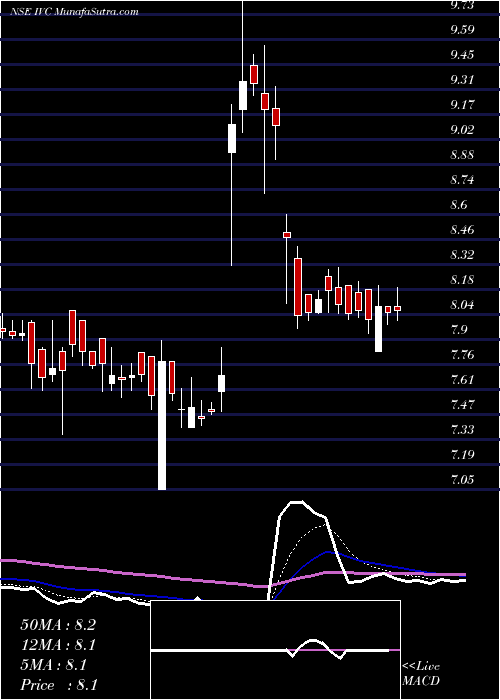Click the 7.9 price axis label
The width and height of the screenshot is (500, 700).
point(460,330)
